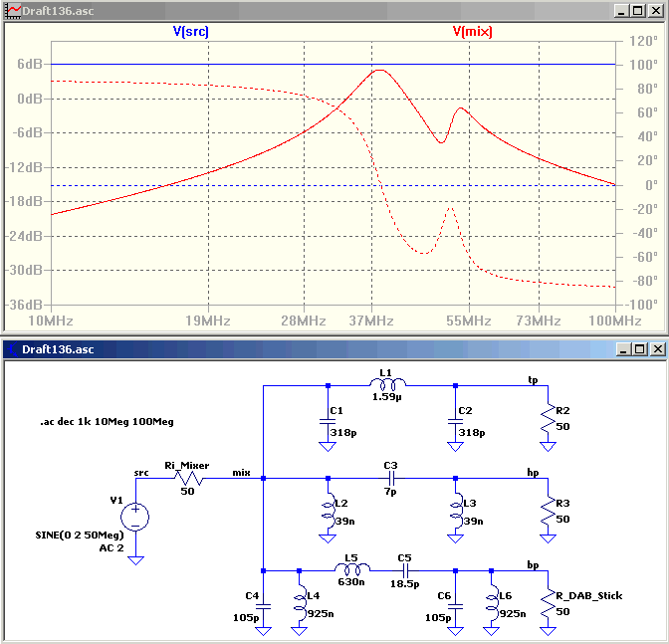This screenshot has height=644, width=669.
Task: Select capacitor C2 symbol
Action: pos(455,421)
